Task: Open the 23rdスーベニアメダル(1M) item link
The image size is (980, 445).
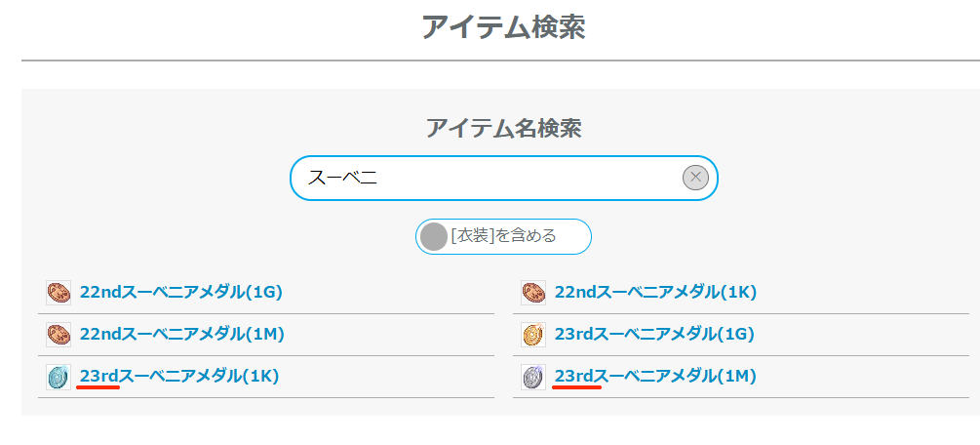Action: [x=655, y=377]
